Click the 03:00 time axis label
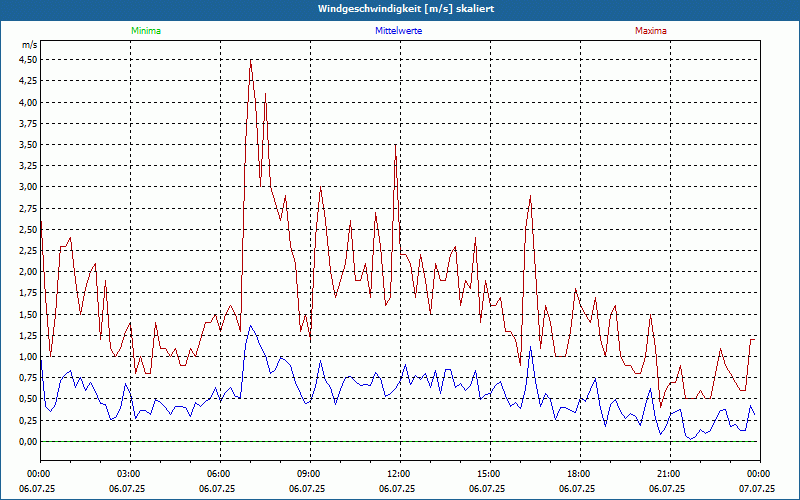Screen dimensions: 800x500 point(130,474)
